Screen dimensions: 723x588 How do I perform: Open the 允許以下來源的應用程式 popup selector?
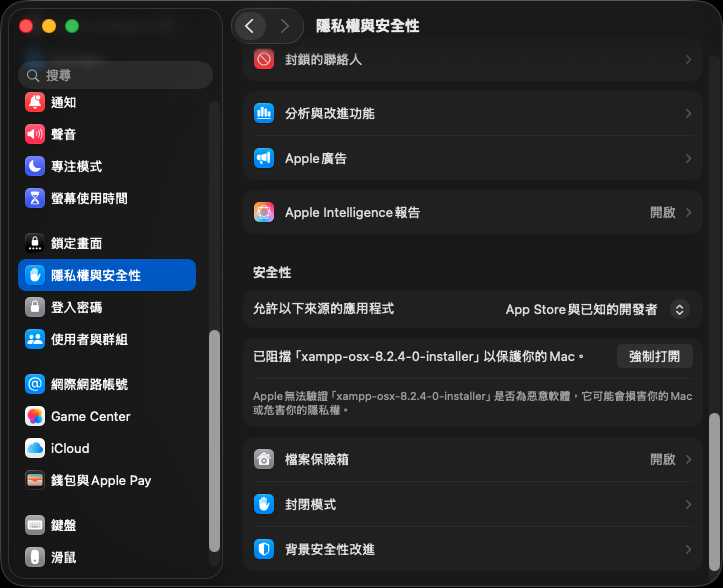point(679,309)
